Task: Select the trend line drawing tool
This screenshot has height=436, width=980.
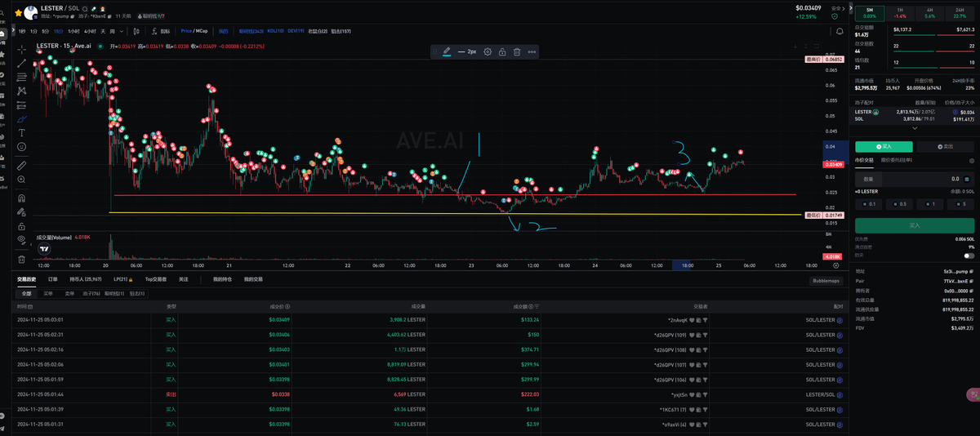Action: (x=22, y=63)
